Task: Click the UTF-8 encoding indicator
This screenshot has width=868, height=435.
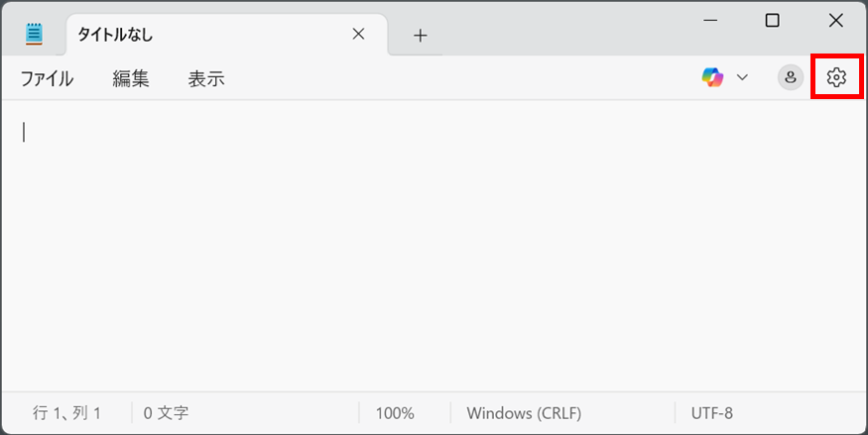Action: (x=712, y=413)
